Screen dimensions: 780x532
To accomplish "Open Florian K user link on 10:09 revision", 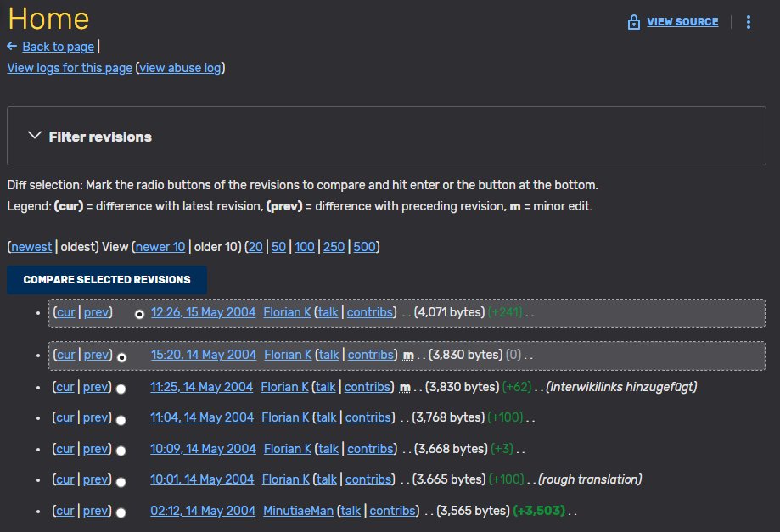I will [288, 449].
